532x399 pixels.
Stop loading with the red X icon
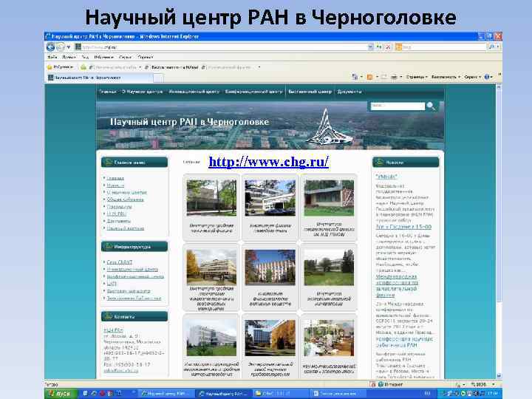click(x=389, y=47)
